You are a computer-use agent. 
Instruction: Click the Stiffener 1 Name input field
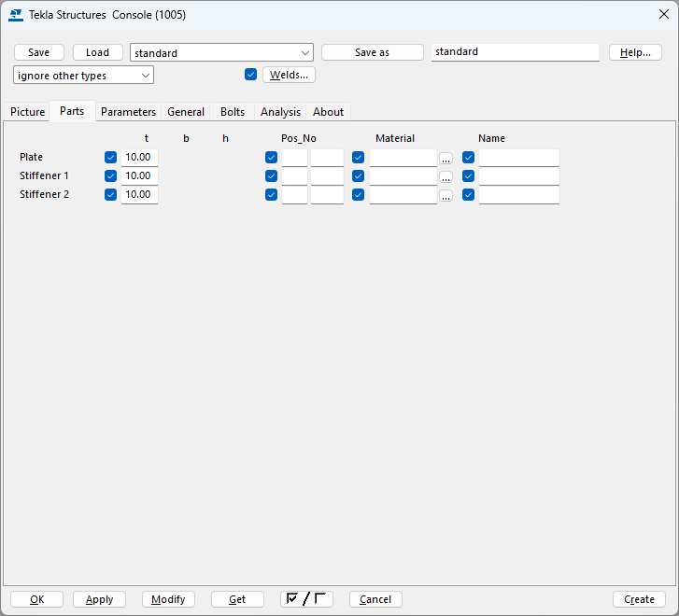point(519,175)
